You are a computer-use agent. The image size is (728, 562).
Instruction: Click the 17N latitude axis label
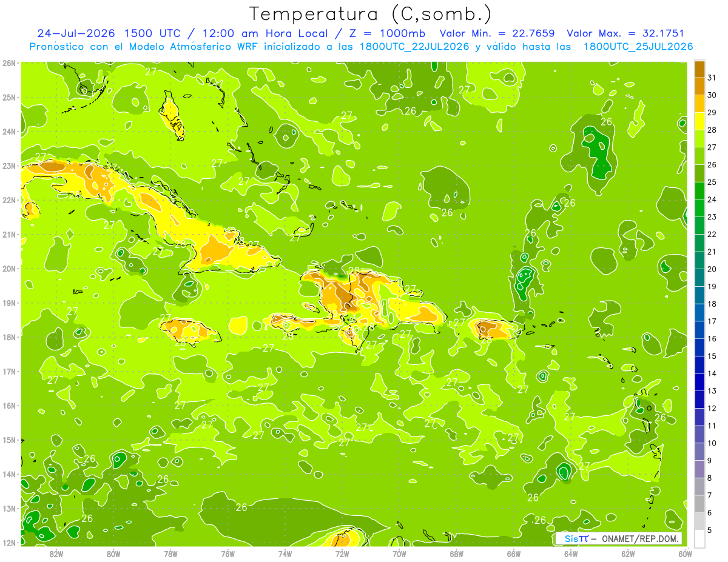[x=9, y=371]
